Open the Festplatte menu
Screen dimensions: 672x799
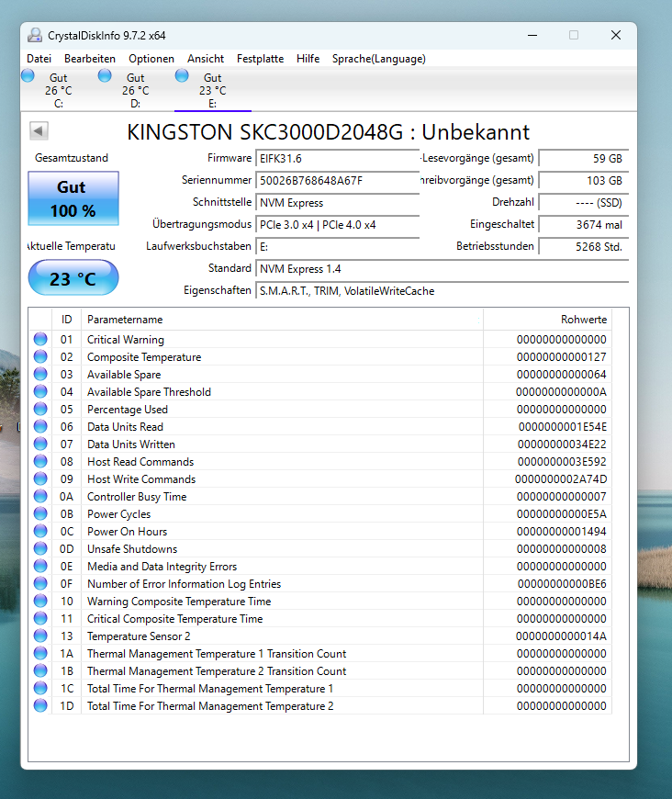[x=260, y=59]
